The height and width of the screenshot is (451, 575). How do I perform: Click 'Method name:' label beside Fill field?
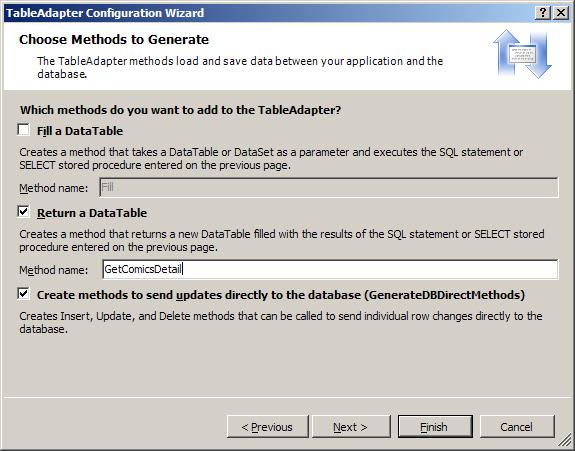click(x=54, y=188)
